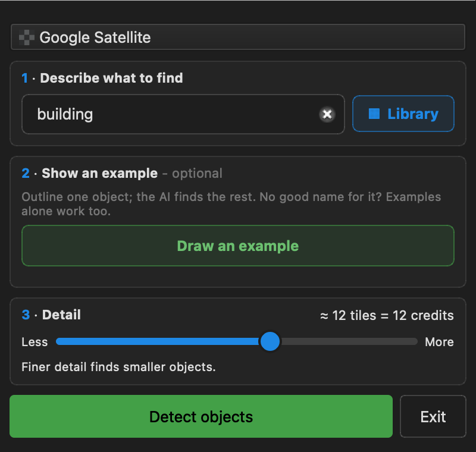This screenshot has height=452, width=476.
Task: Click the 'Describe what to find' heading
Action: point(111,78)
